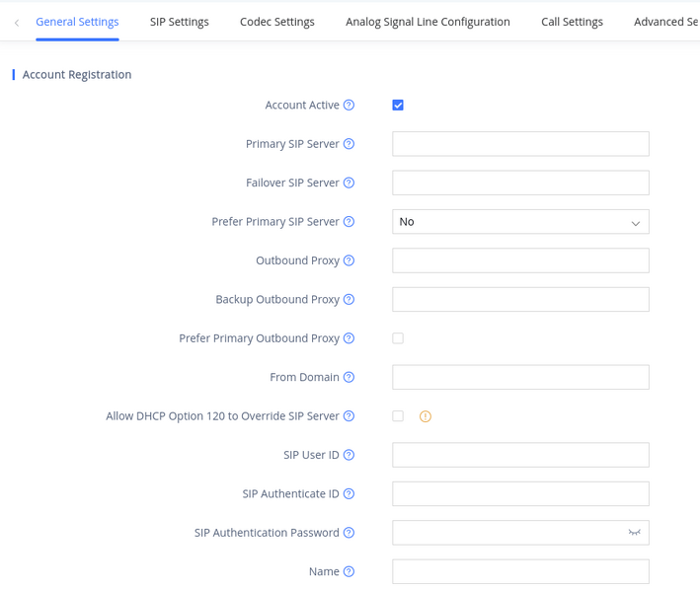
Task: Focus the Failover SIP Server field
Action: (520, 183)
